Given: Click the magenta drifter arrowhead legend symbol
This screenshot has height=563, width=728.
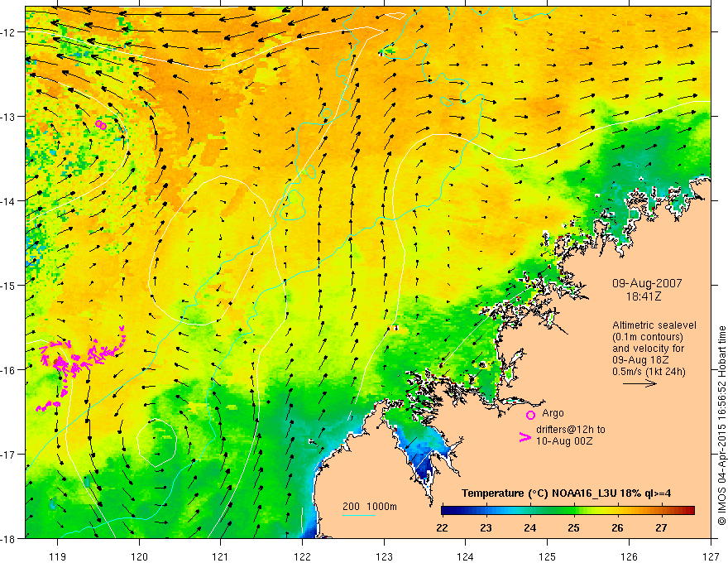Looking at the screenshot, I should 524,437.
